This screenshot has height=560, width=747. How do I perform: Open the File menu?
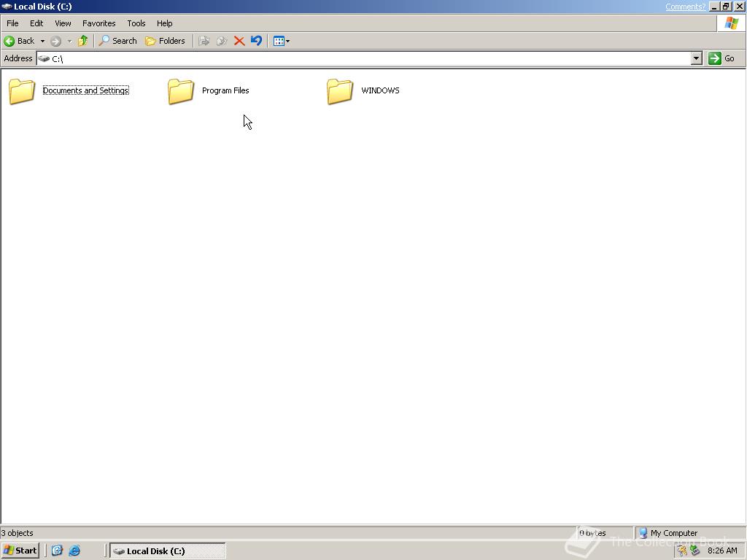coord(12,23)
